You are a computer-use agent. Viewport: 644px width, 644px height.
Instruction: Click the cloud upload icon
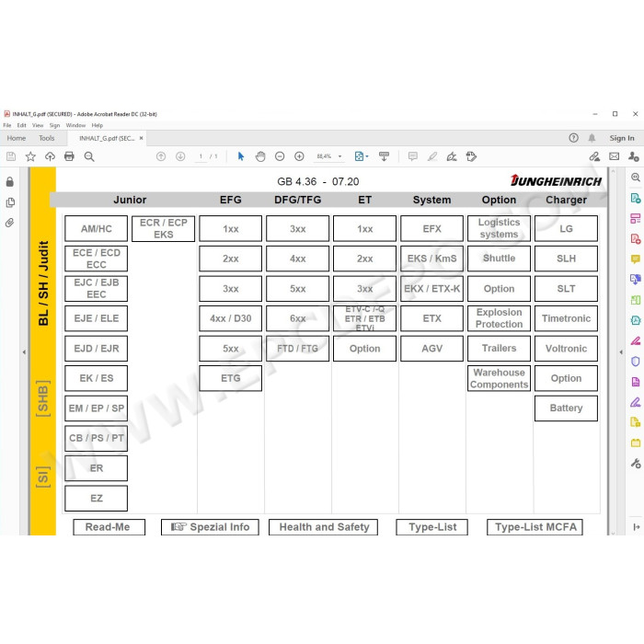50,156
